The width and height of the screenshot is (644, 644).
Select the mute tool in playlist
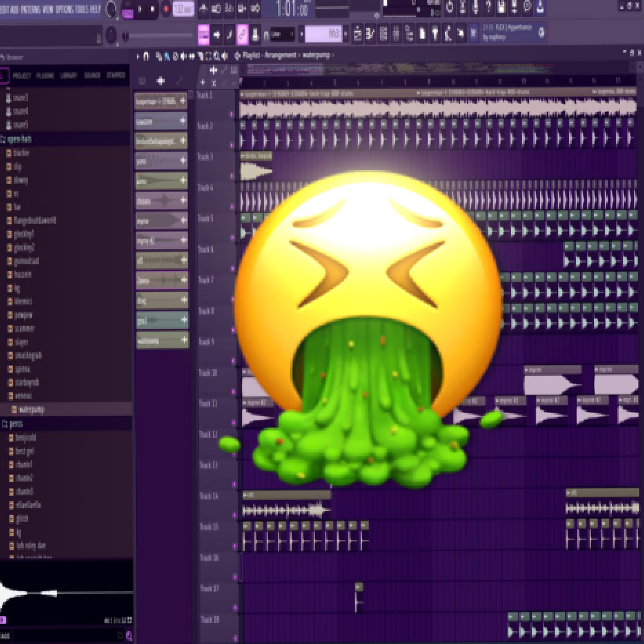(x=184, y=56)
